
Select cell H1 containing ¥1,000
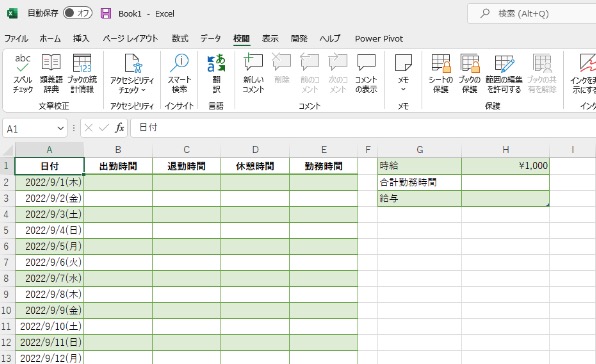pos(505,166)
